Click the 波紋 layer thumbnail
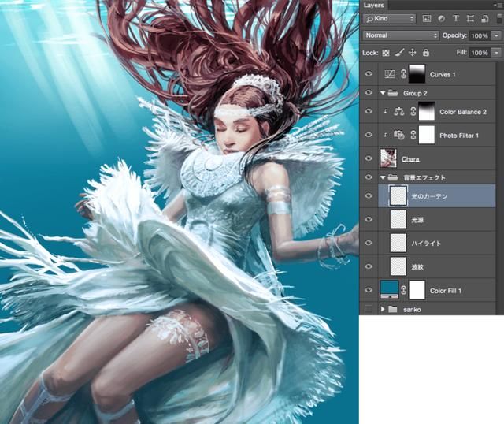Viewport: 504px width, 424px height. click(x=398, y=266)
